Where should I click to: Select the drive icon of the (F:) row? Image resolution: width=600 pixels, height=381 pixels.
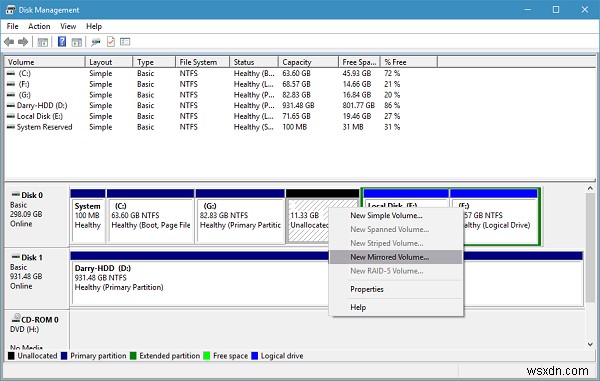click(x=11, y=84)
